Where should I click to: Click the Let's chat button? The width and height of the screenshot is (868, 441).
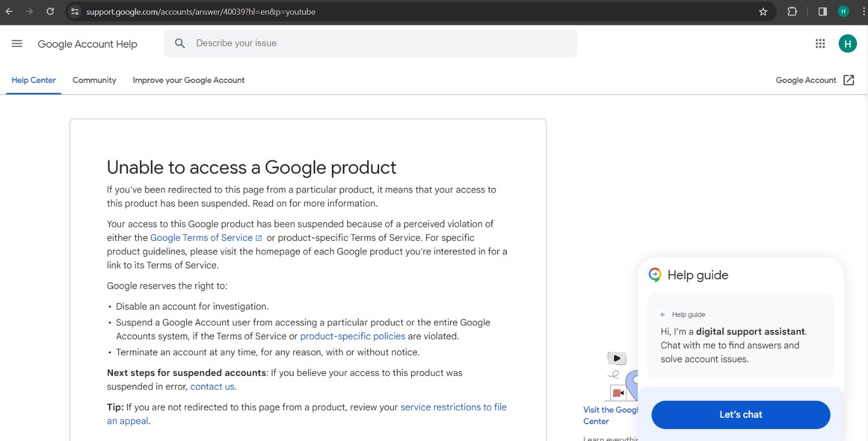(x=741, y=414)
